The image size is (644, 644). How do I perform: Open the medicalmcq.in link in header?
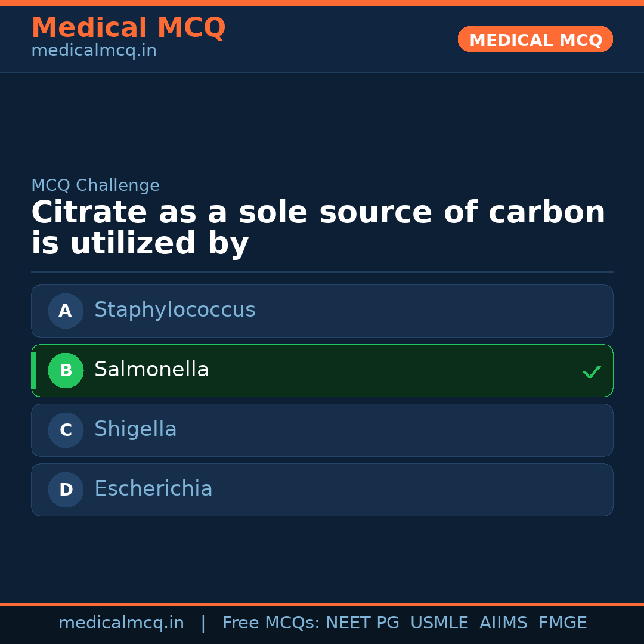94,51
